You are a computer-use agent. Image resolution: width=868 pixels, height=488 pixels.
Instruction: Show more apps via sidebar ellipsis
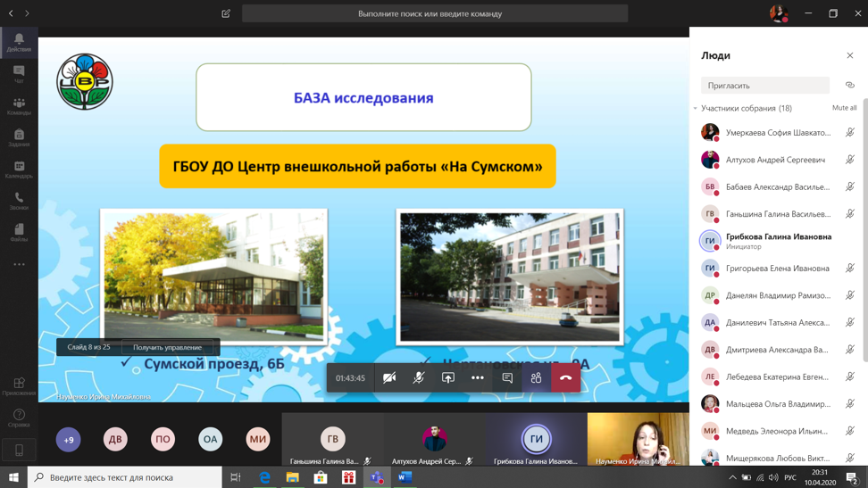(19, 264)
